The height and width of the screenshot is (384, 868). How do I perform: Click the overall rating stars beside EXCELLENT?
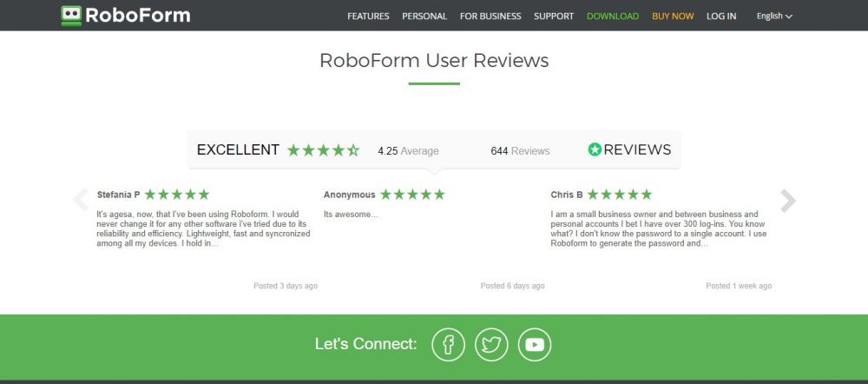pos(323,150)
